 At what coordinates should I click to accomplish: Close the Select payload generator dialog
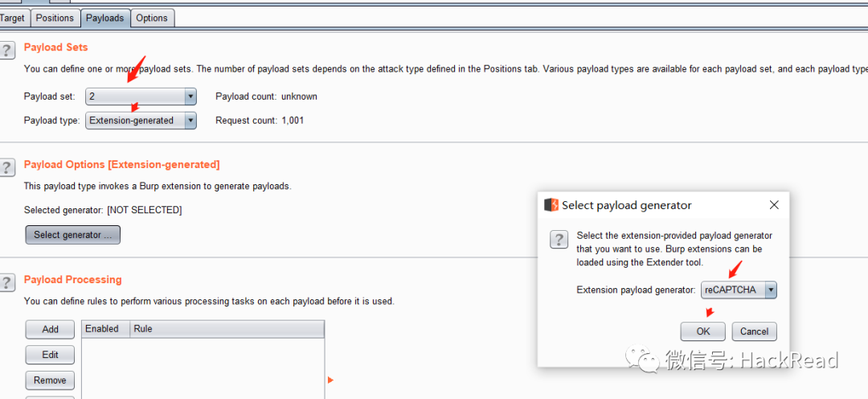point(774,205)
